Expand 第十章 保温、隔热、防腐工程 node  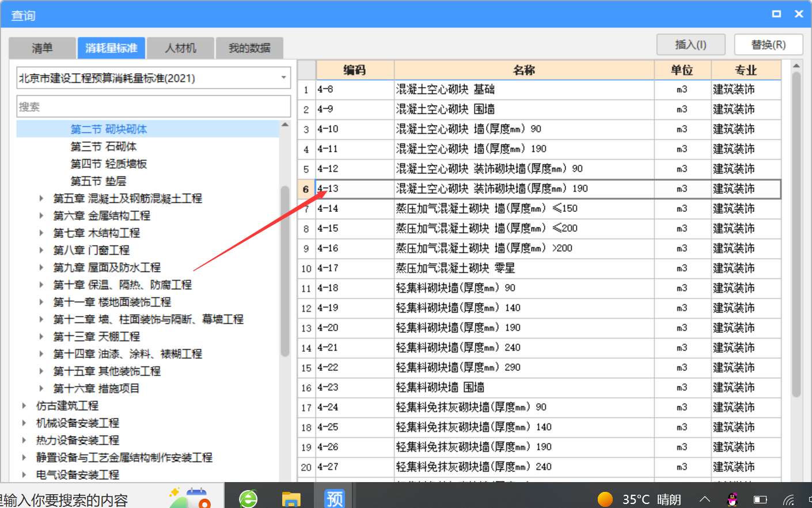point(41,285)
